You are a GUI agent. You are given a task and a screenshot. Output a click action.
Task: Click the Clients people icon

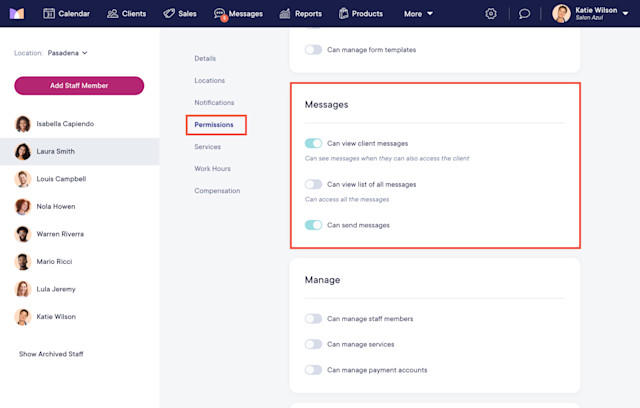(112, 13)
